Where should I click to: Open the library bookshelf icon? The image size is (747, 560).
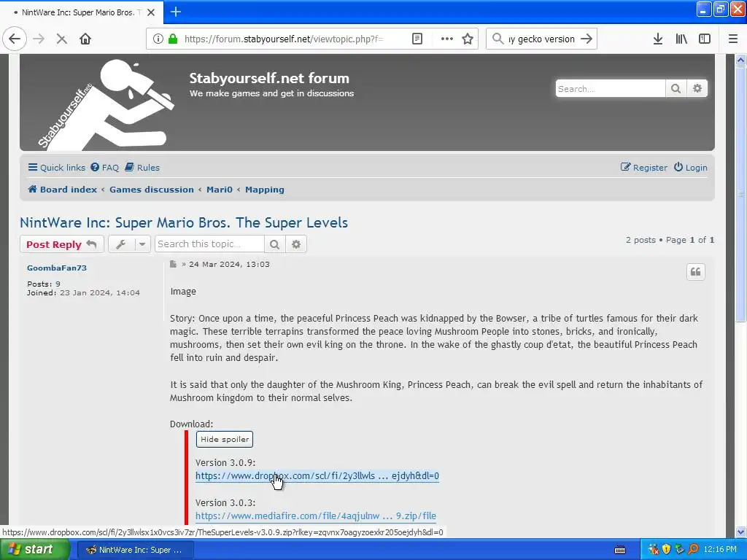pyautogui.click(x=681, y=39)
